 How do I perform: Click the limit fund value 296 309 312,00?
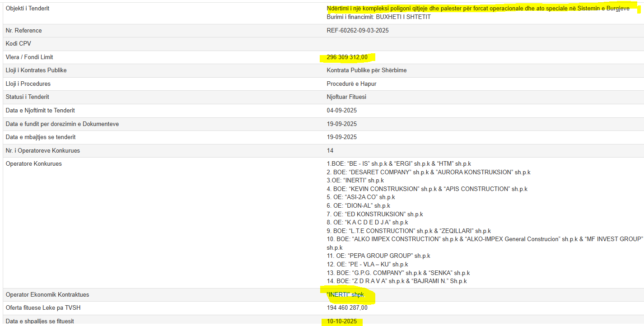coord(347,57)
